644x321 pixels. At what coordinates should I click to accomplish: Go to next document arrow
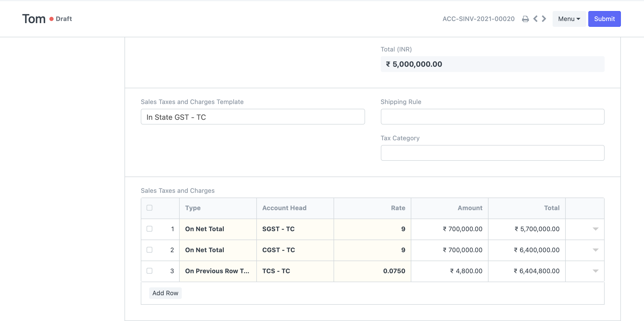544,19
